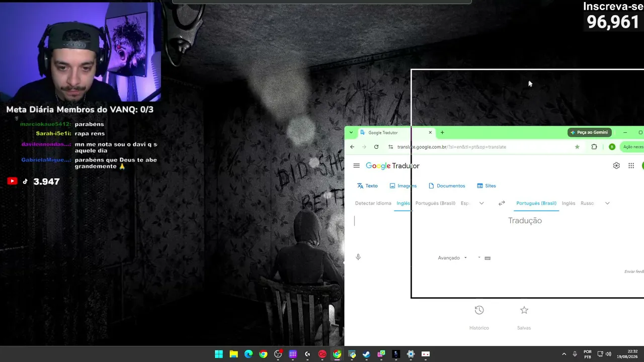Open a new Chrome tab
This screenshot has width=644, height=362.
pos(442,133)
